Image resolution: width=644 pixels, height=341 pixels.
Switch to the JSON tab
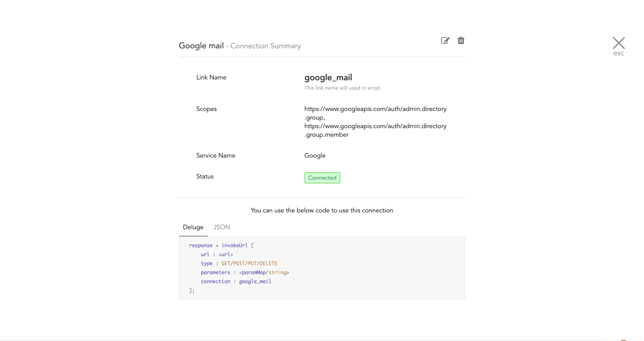(221, 227)
